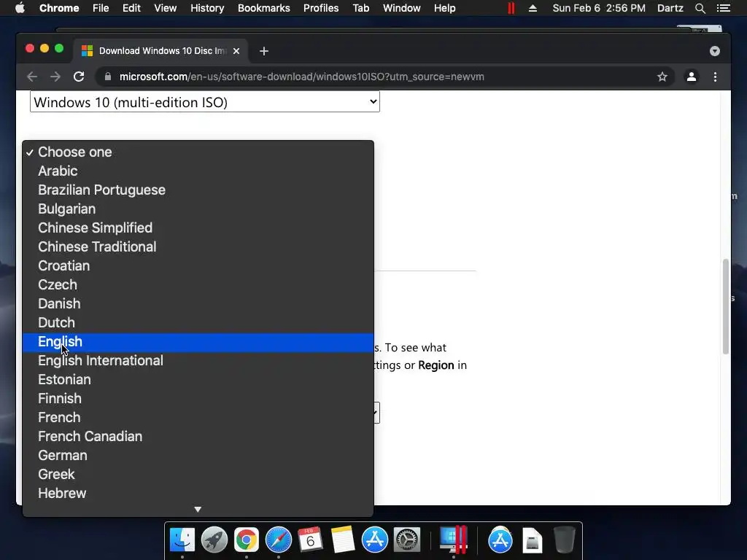
Task: Select Greek from the list
Action: coord(198,475)
